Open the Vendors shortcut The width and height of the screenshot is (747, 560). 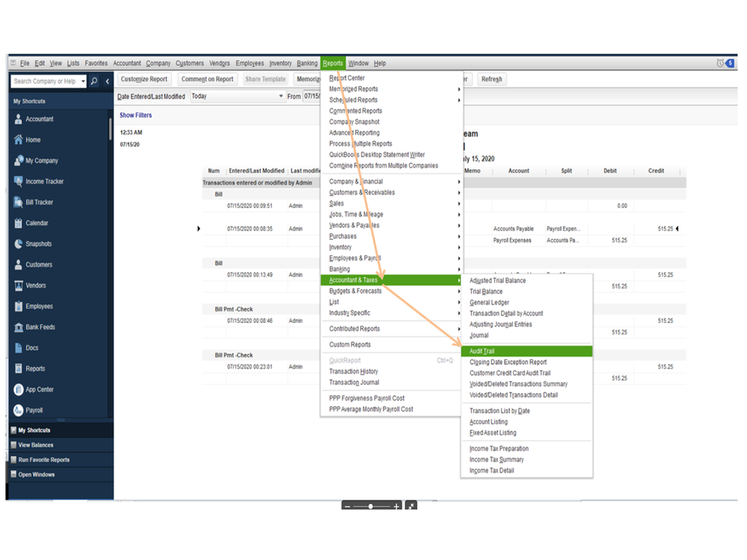tap(30, 286)
